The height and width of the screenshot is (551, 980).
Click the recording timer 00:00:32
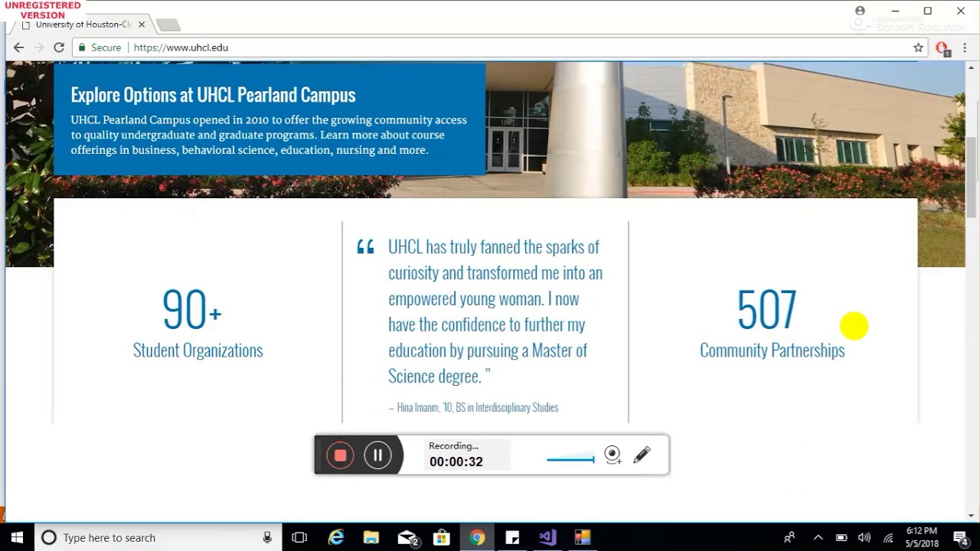tap(456, 461)
